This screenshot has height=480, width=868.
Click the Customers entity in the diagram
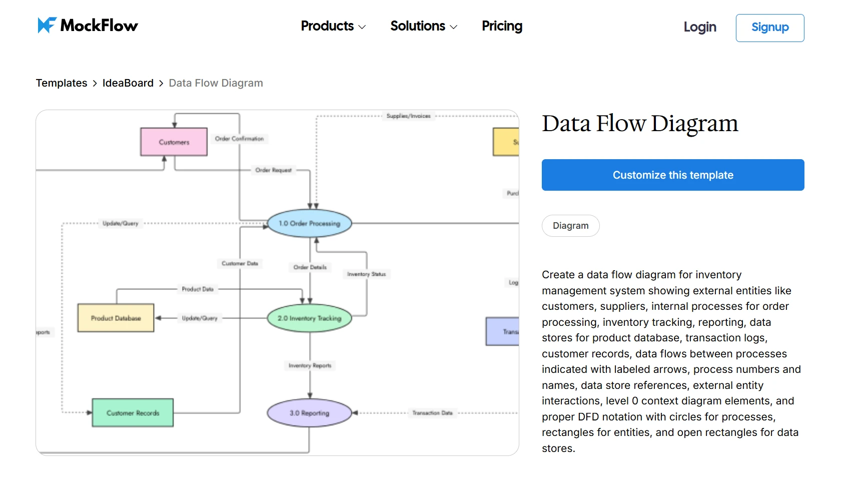174,142
